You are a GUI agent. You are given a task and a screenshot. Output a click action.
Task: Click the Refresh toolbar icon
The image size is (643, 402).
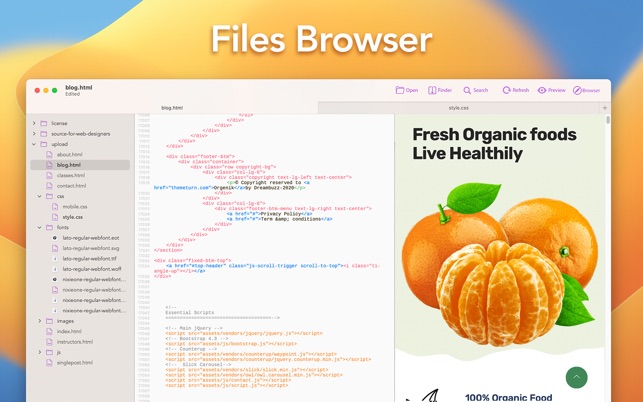point(506,90)
